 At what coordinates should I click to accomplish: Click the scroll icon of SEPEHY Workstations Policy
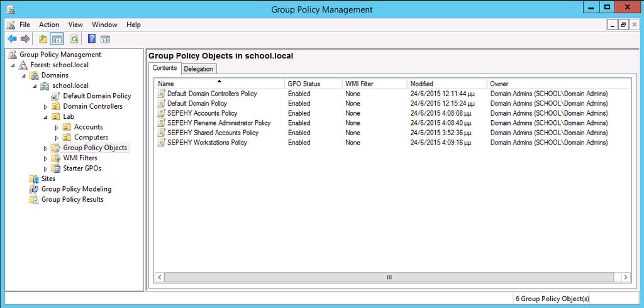click(161, 143)
